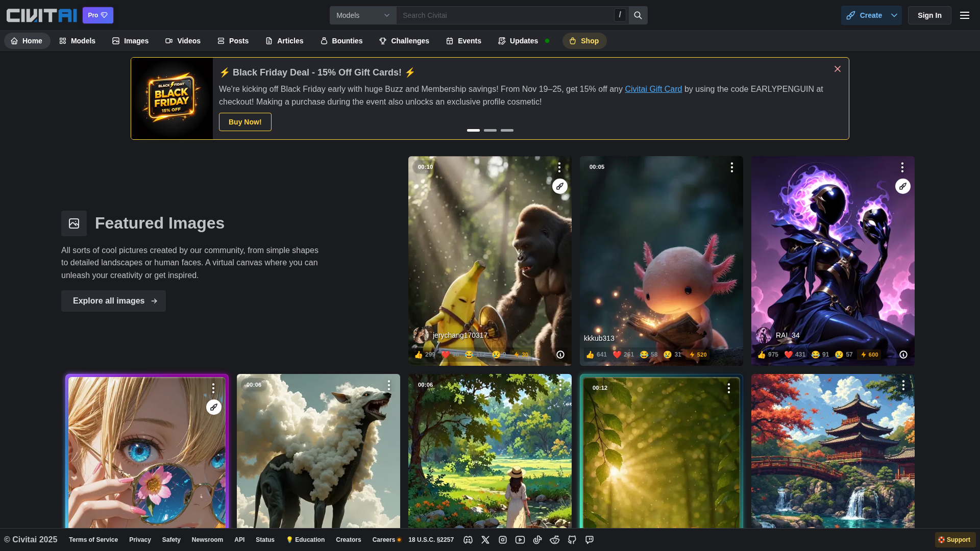
Task: Copy link icon on the gorilla video card
Action: click(560, 186)
